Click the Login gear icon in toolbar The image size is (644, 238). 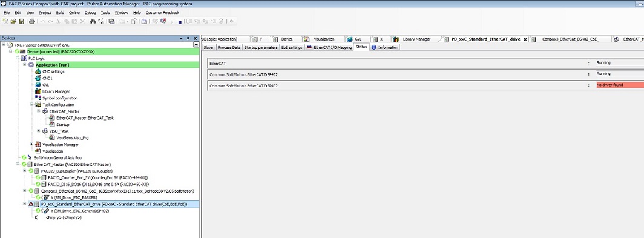point(154,21)
